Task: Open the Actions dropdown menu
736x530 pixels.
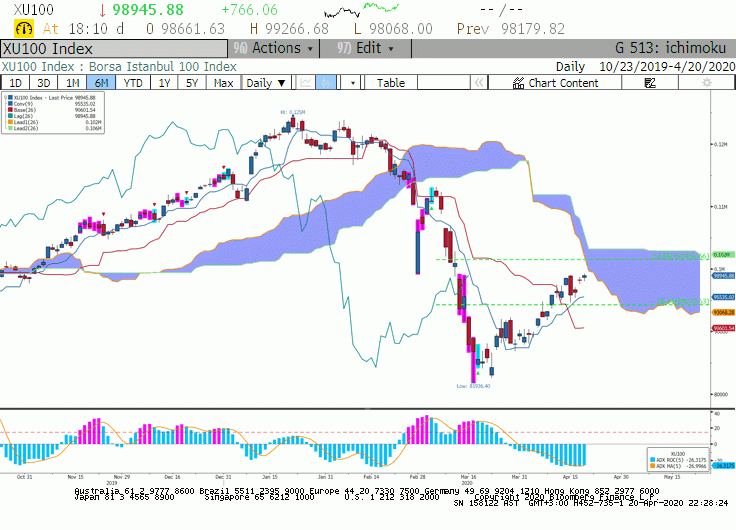Action: [x=273, y=48]
